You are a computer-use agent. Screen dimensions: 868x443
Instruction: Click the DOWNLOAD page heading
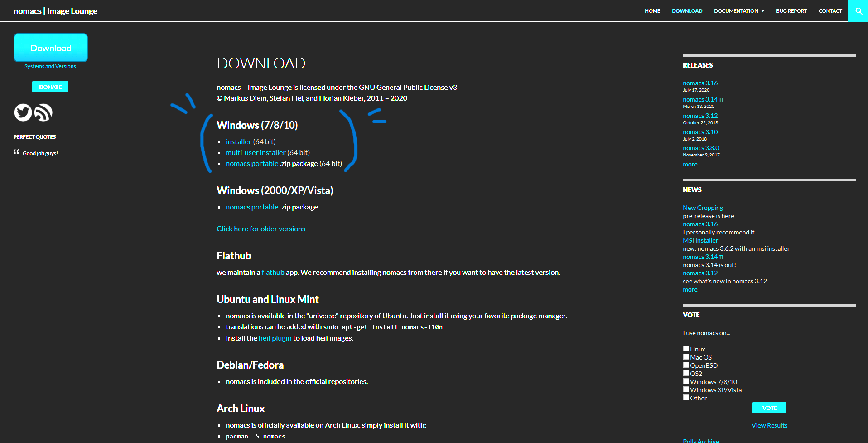point(261,63)
